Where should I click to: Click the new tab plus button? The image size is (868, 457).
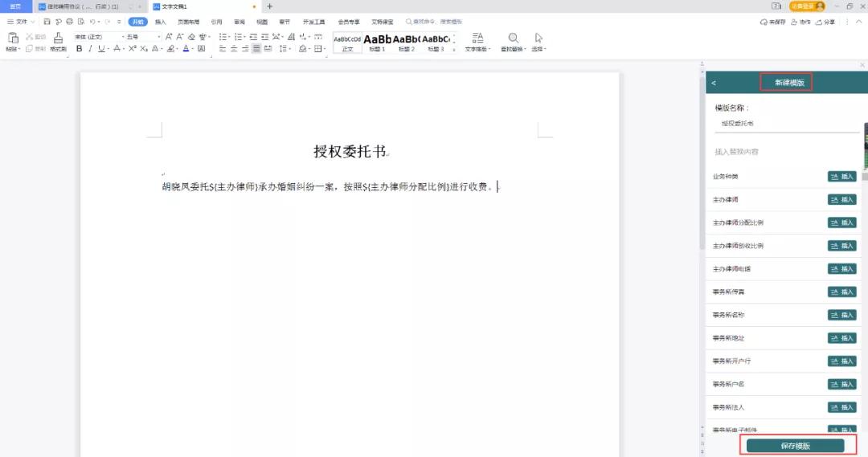tap(269, 6)
